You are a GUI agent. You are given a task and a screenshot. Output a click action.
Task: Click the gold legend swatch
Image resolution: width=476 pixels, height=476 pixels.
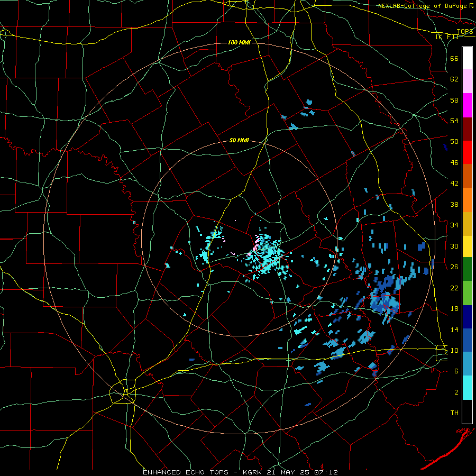[x=467, y=224]
